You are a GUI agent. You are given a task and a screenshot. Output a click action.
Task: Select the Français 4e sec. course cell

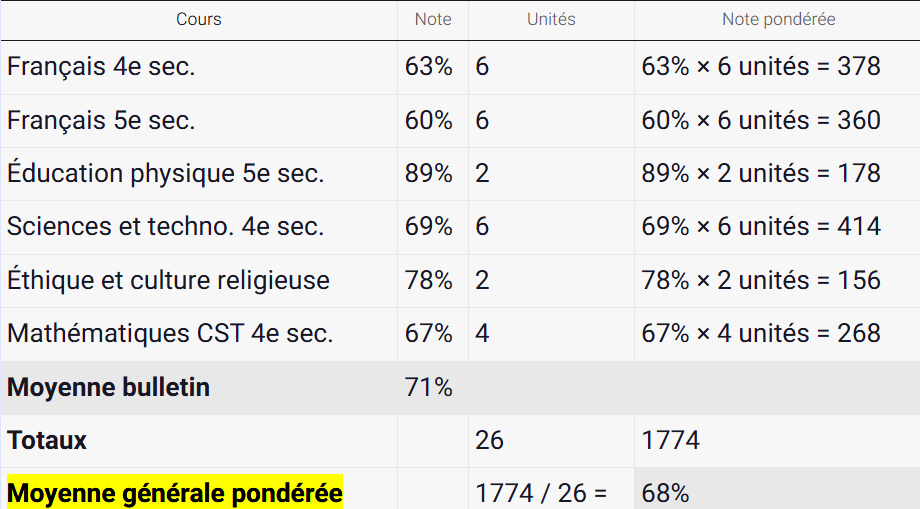(101, 67)
